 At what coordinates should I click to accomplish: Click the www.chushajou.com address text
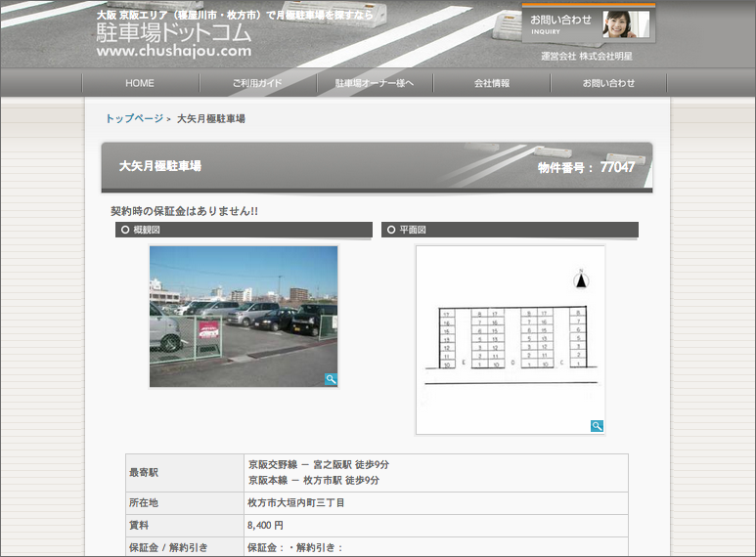pyautogui.click(x=174, y=51)
